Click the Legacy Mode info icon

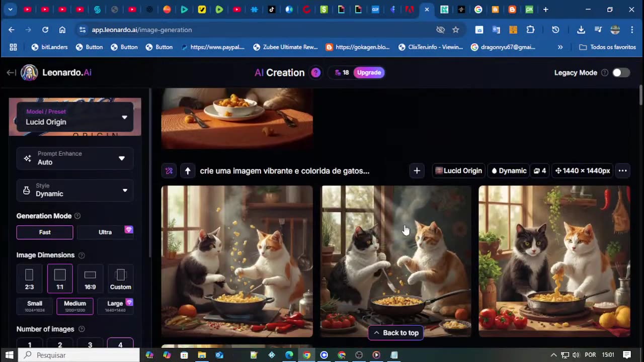point(605,73)
